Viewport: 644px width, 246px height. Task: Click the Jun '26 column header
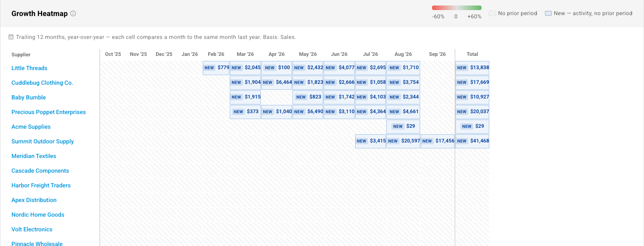tap(339, 54)
